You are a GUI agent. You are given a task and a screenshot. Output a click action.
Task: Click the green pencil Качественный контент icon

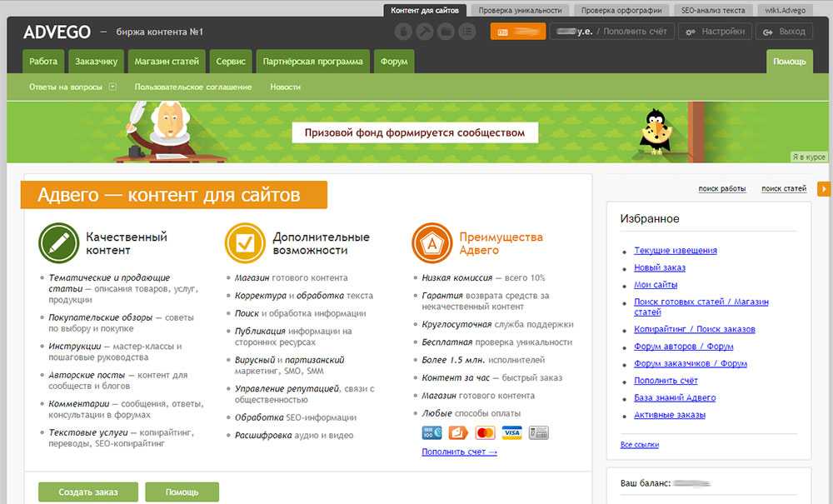coord(59,242)
